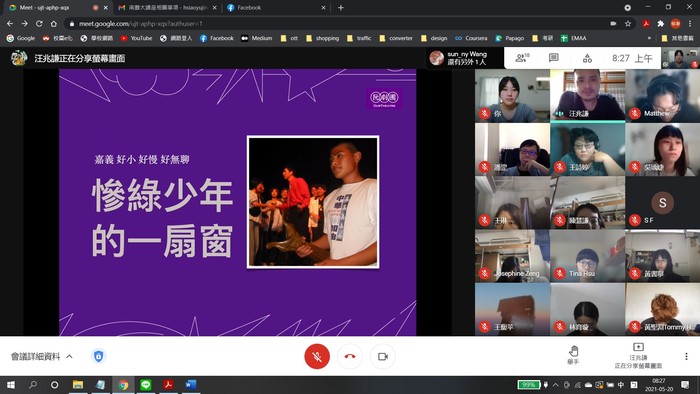Open the Acrobat extension icon
The width and height of the screenshot is (700, 394).
(646, 24)
